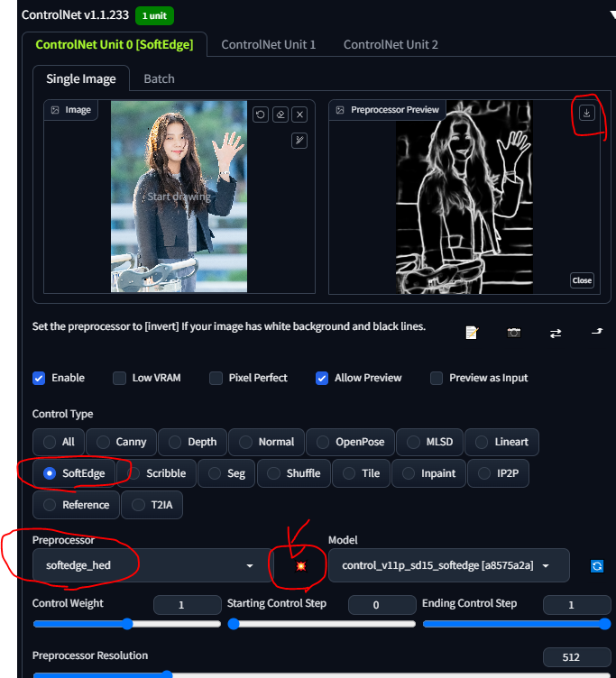Select the Reference control type
Image resolution: width=616 pixels, height=678 pixels.
pyautogui.click(x=76, y=505)
